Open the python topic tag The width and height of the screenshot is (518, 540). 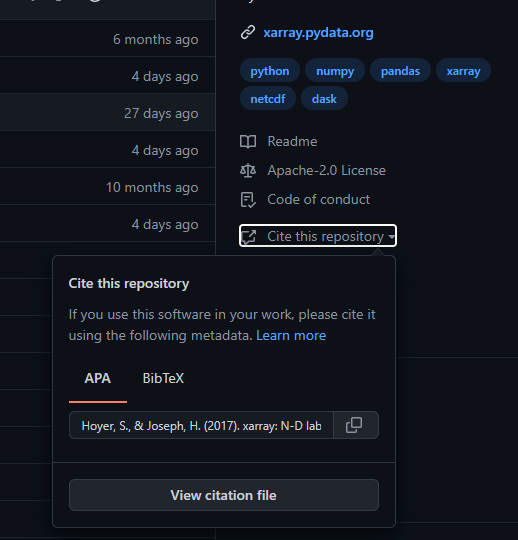[x=270, y=71]
